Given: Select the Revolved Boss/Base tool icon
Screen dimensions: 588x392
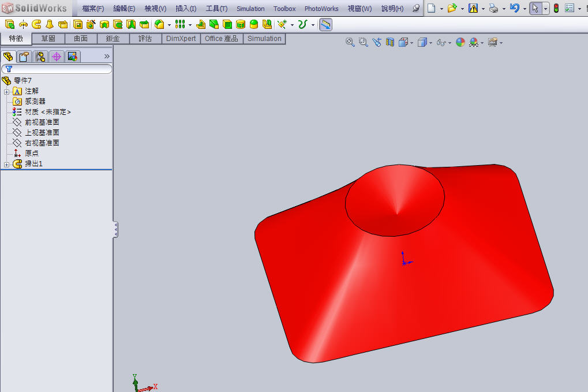Looking at the screenshot, I should [x=23, y=25].
